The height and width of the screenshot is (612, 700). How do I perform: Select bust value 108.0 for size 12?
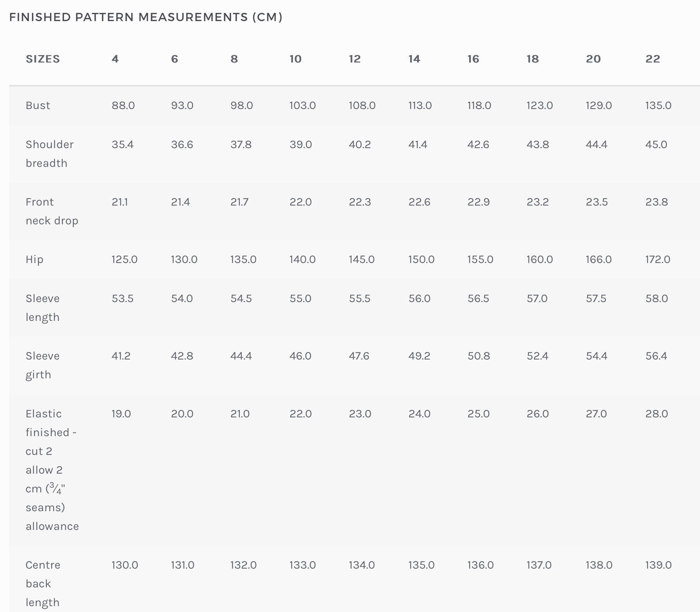[x=362, y=106]
